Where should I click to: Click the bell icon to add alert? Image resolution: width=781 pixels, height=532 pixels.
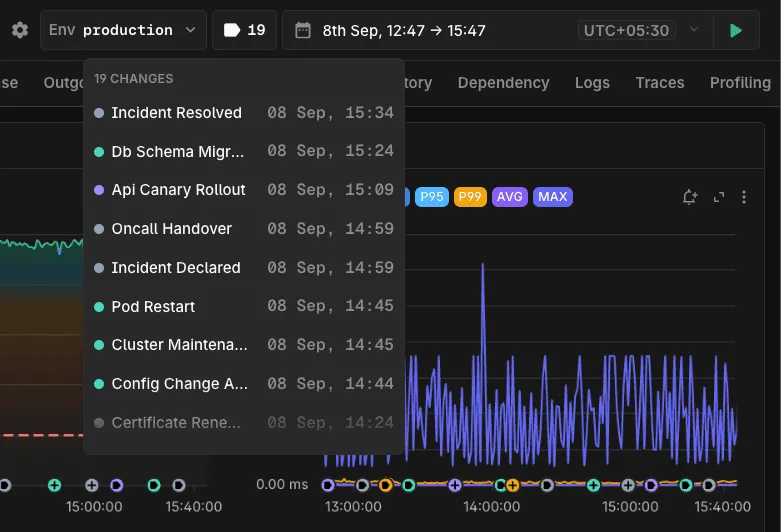coord(690,197)
